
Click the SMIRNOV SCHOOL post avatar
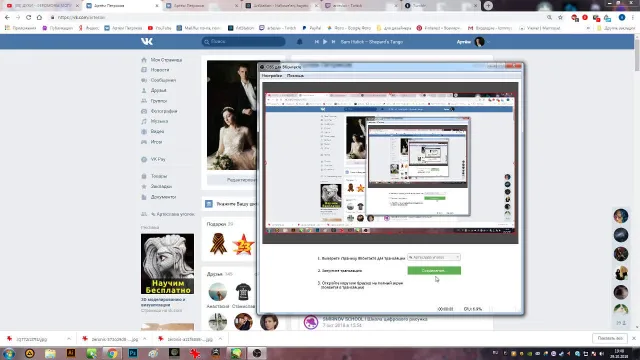(311, 322)
